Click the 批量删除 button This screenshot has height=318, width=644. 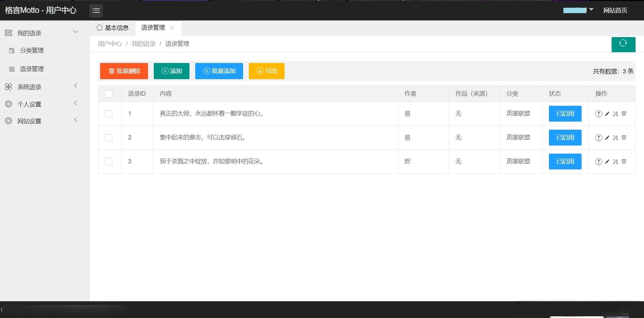[x=124, y=71]
